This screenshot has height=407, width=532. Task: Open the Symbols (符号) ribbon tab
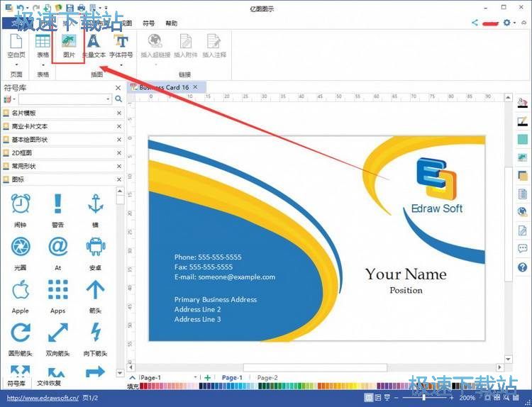148,23
